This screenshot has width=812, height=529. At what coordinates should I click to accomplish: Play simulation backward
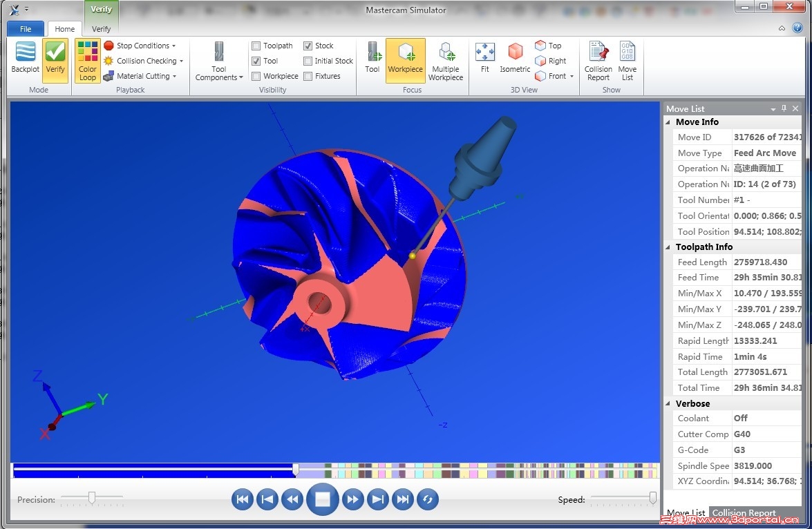click(x=292, y=499)
